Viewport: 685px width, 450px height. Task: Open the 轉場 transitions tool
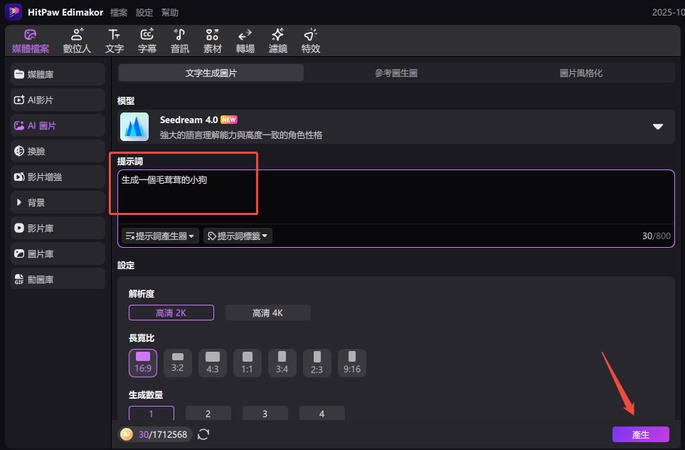click(x=245, y=40)
